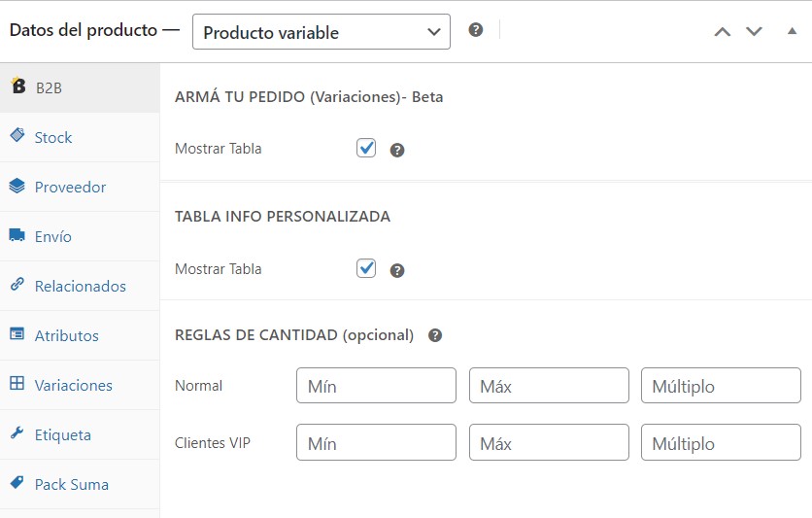The image size is (812, 518).
Task: Click the B2B tab icon
Action: (x=18, y=85)
